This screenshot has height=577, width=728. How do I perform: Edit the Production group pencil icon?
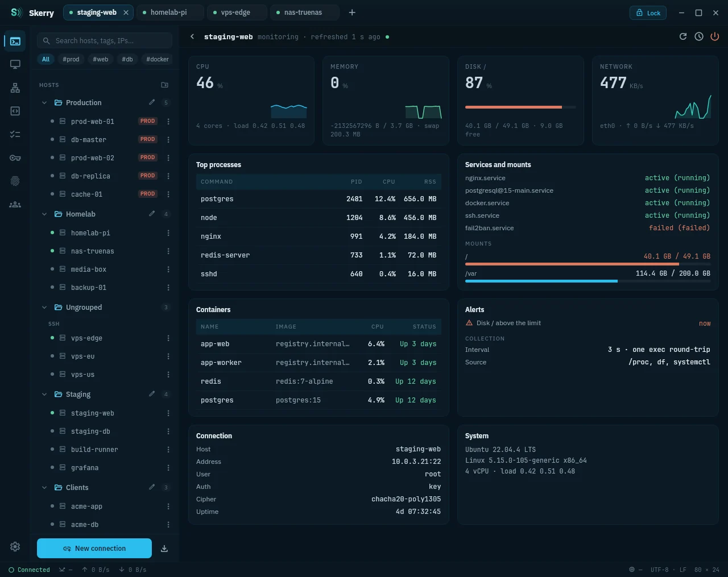point(152,102)
